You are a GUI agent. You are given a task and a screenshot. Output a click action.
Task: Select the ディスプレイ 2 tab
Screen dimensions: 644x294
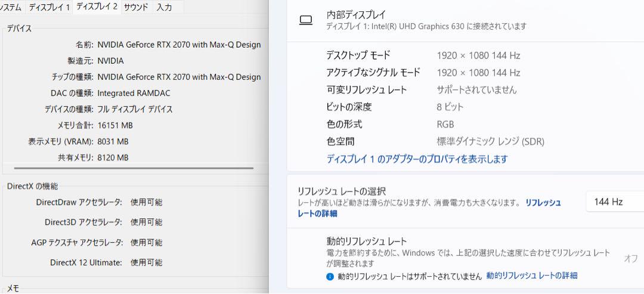pyautogui.click(x=97, y=7)
